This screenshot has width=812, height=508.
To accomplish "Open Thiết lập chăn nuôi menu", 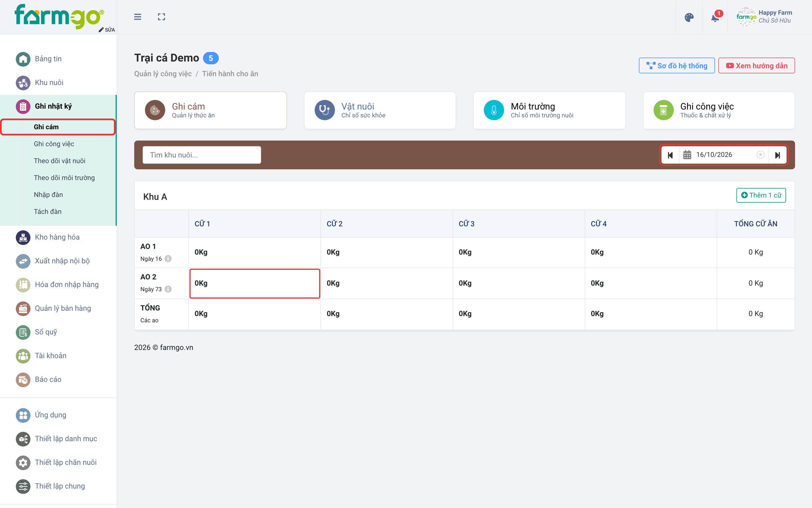I will point(58,462).
